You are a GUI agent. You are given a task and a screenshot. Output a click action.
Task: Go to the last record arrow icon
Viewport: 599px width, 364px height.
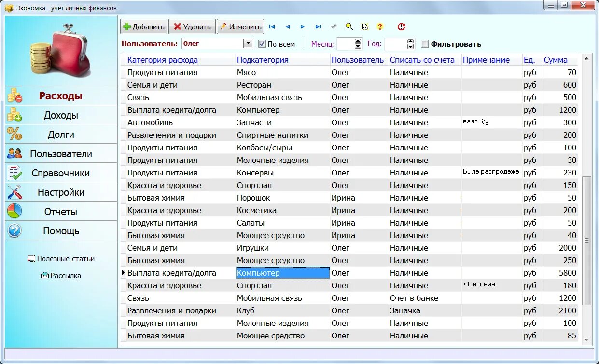point(318,27)
